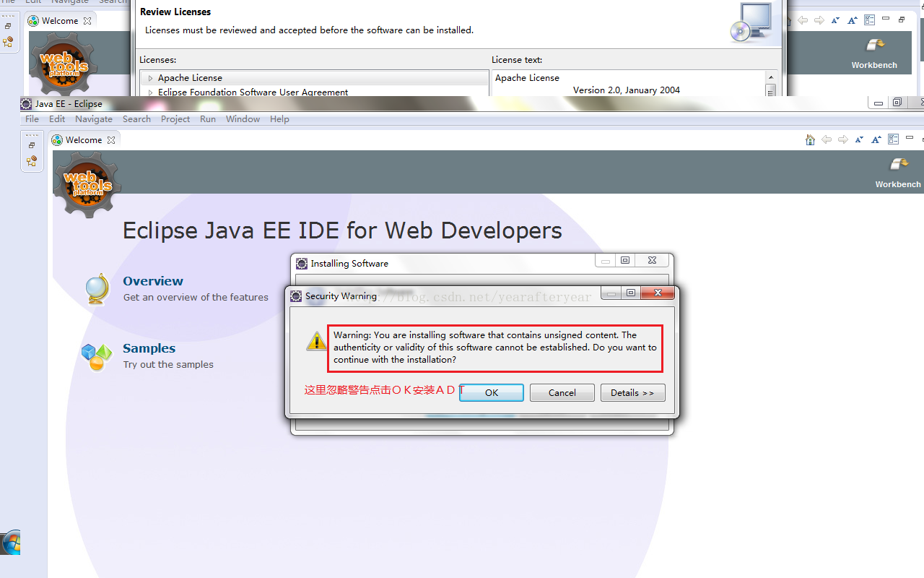The image size is (924, 578).
Task: Minimize the front Welcome view
Action: [x=910, y=137]
